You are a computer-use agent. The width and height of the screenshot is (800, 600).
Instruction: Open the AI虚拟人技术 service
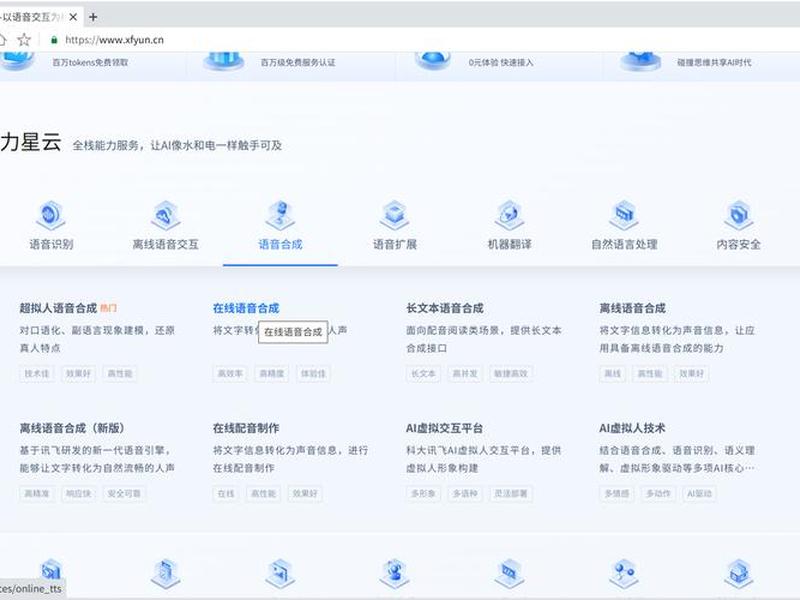[632, 428]
